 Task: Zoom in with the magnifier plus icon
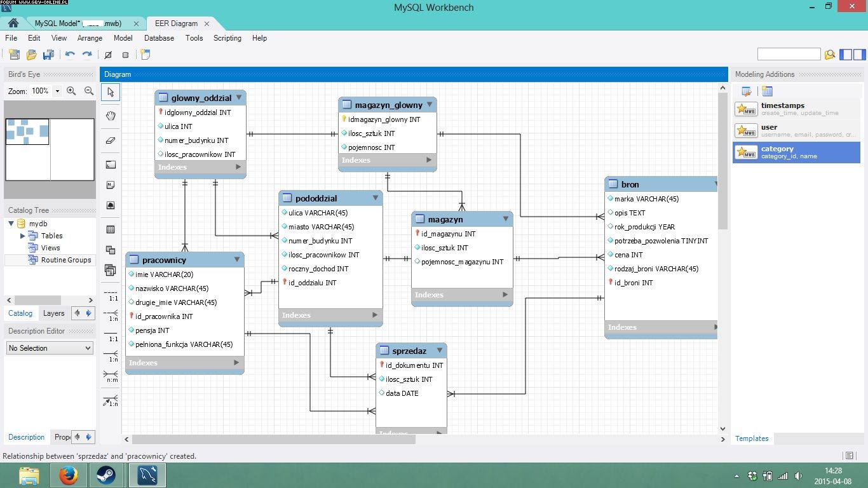pos(71,91)
